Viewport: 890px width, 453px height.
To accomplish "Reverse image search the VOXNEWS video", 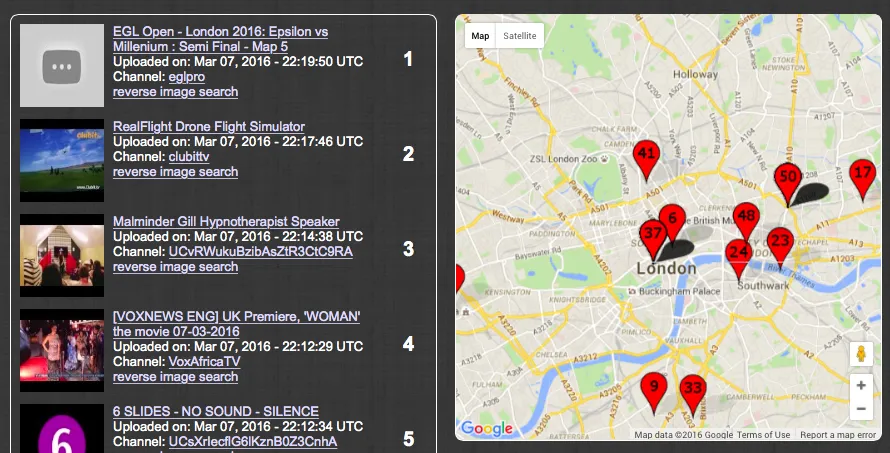I will (x=175, y=377).
